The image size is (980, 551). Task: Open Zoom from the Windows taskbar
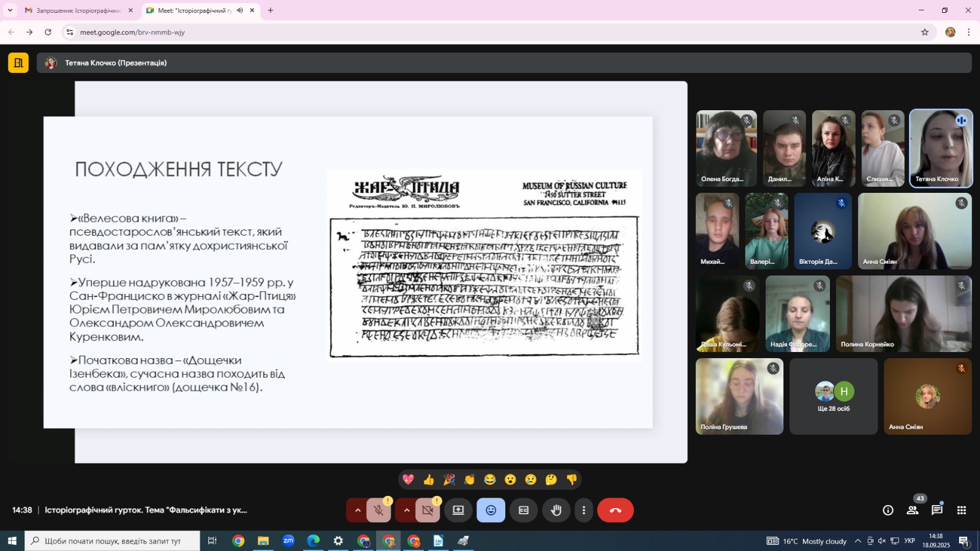(x=288, y=541)
